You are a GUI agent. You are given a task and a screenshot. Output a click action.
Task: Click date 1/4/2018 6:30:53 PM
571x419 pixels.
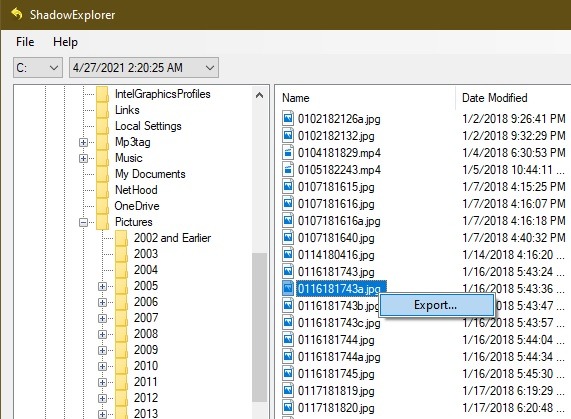click(514, 153)
